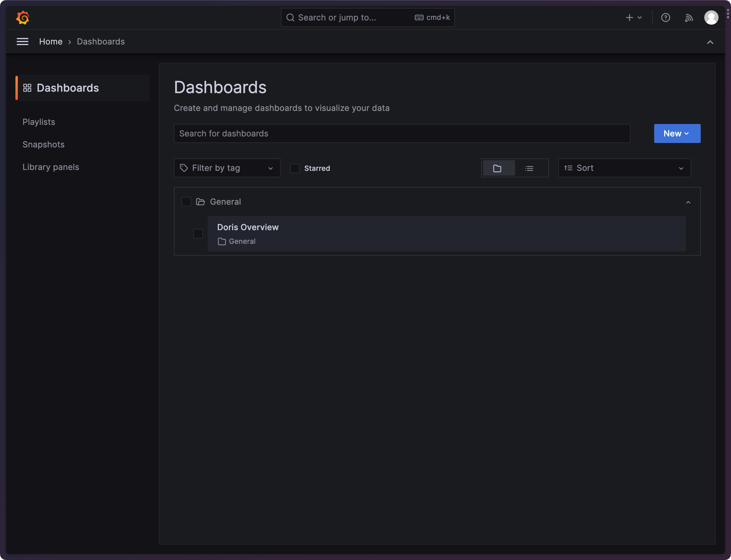Open the Help icon in top bar
Image resolution: width=731 pixels, height=560 pixels.
coord(666,17)
